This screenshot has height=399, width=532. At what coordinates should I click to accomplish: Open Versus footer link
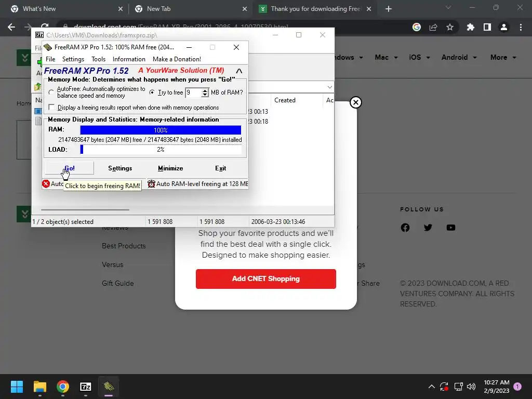tap(112, 264)
